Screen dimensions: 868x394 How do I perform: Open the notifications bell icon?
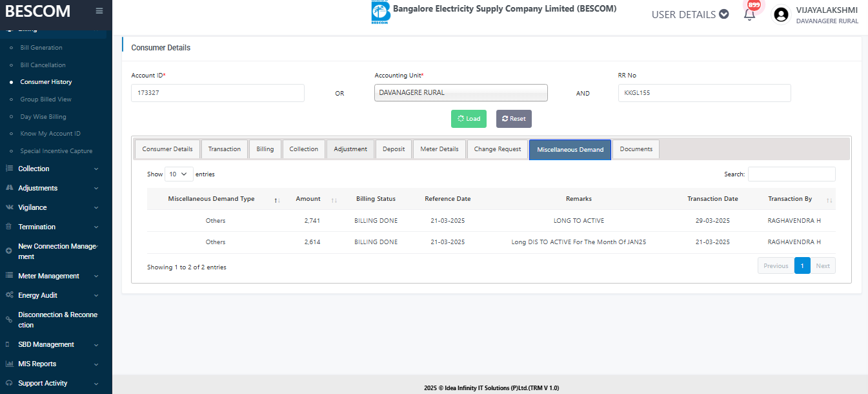point(749,14)
